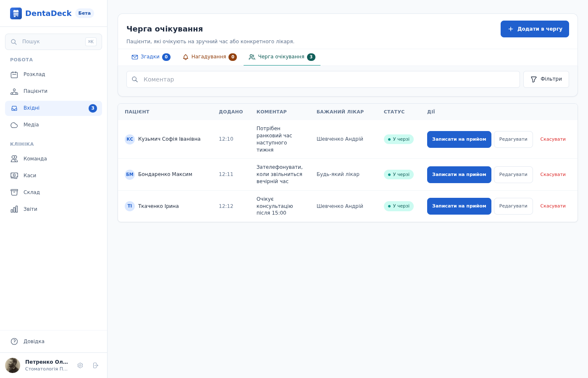Image resolution: width=588 pixels, height=378 pixels.
Task: Click Скасувати for Кузьмич Софія Іванівна
Action: point(553,139)
